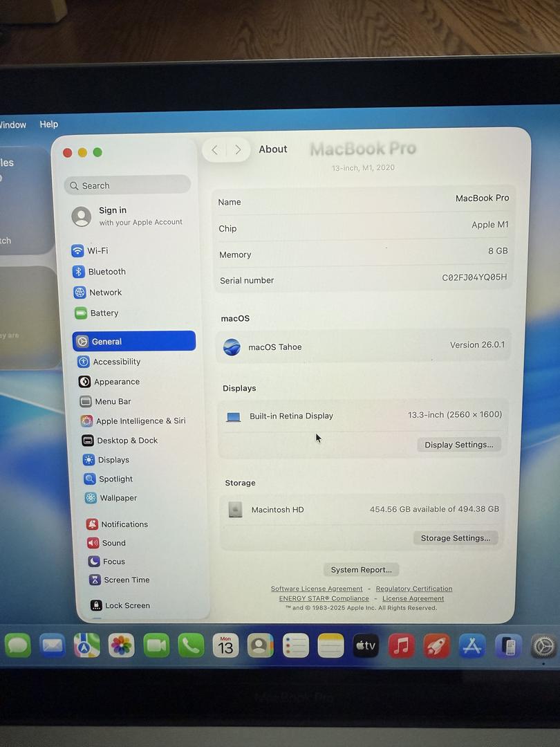
Task: Open the License Agreement link
Action: point(413,598)
